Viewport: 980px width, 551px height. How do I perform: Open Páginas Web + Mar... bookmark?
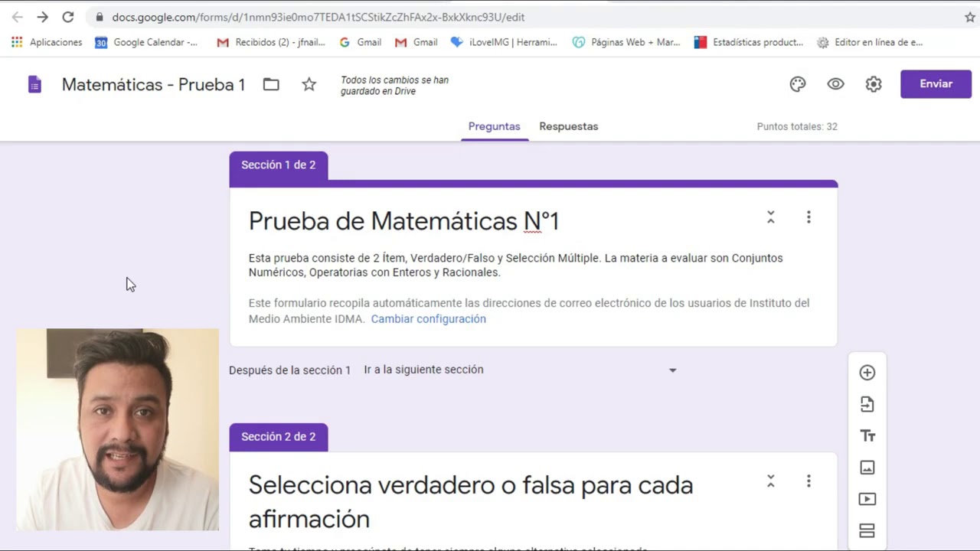tap(626, 42)
